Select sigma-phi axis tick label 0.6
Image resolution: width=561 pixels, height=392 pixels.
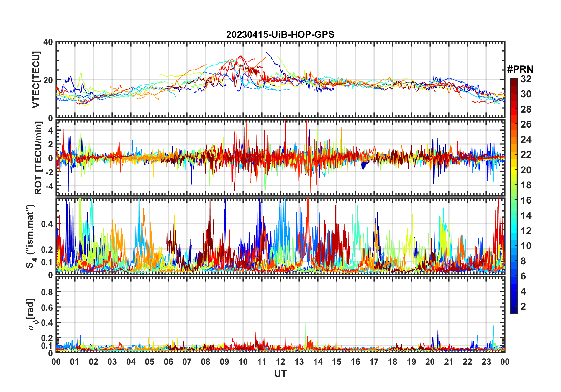[x=47, y=307]
